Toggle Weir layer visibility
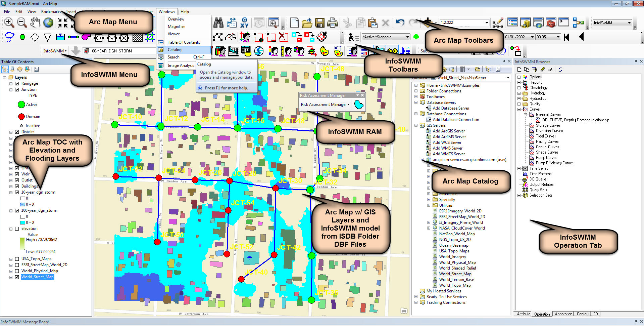The height and width of the screenshot is (326, 644). coord(17,174)
